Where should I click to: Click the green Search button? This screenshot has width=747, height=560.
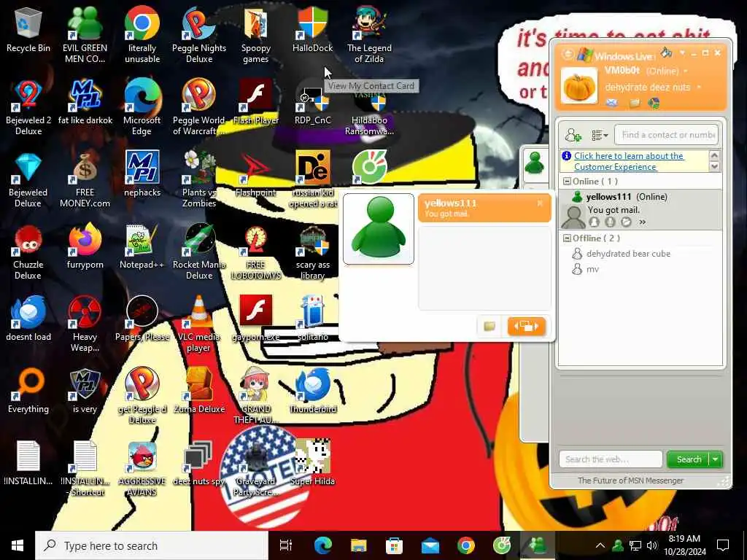pos(689,459)
